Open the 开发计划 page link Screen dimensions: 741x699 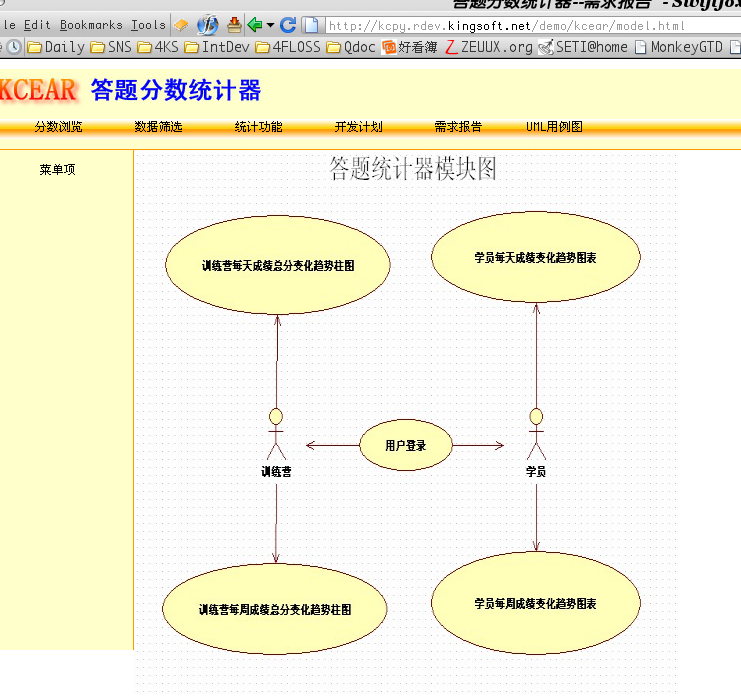click(358, 127)
